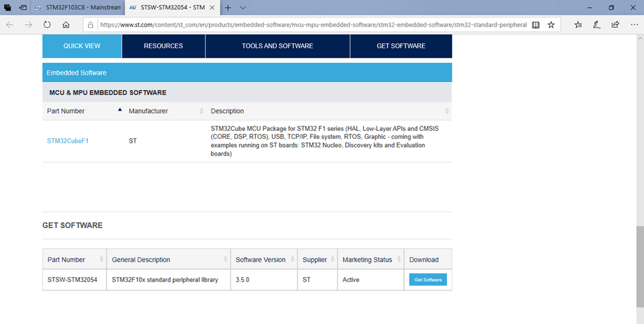Open a new browser tab
This screenshot has height=324, width=644.
(x=228, y=7)
